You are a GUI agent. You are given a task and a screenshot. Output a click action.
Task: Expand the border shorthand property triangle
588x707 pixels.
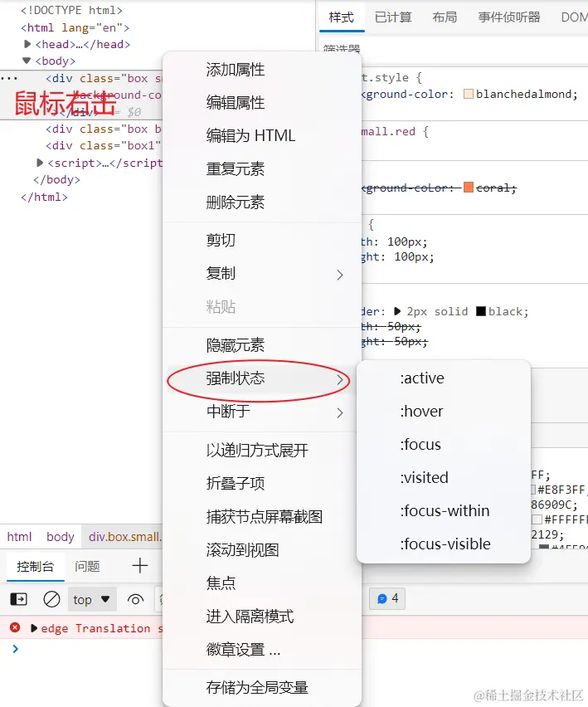(397, 311)
